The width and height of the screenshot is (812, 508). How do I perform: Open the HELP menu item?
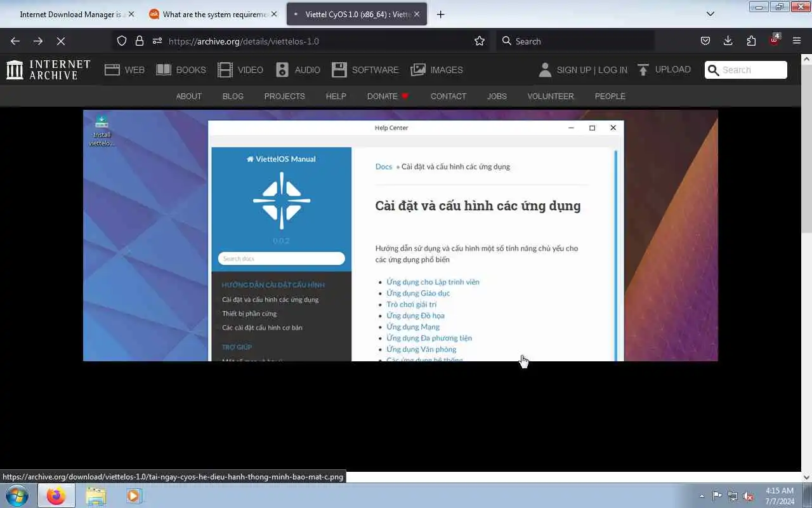pos(336,96)
